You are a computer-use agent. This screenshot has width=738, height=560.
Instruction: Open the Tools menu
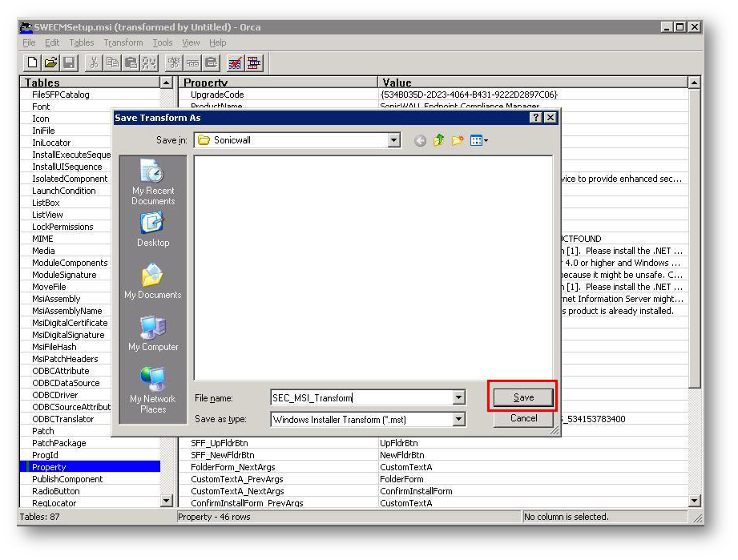pyautogui.click(x=163, y=42)
